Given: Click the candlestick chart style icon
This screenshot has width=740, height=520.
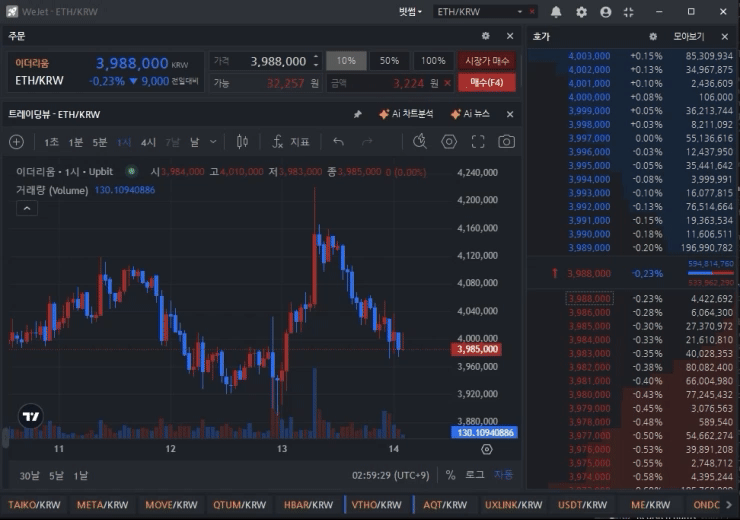Looking at the screenshot, I should click(241, 142).
